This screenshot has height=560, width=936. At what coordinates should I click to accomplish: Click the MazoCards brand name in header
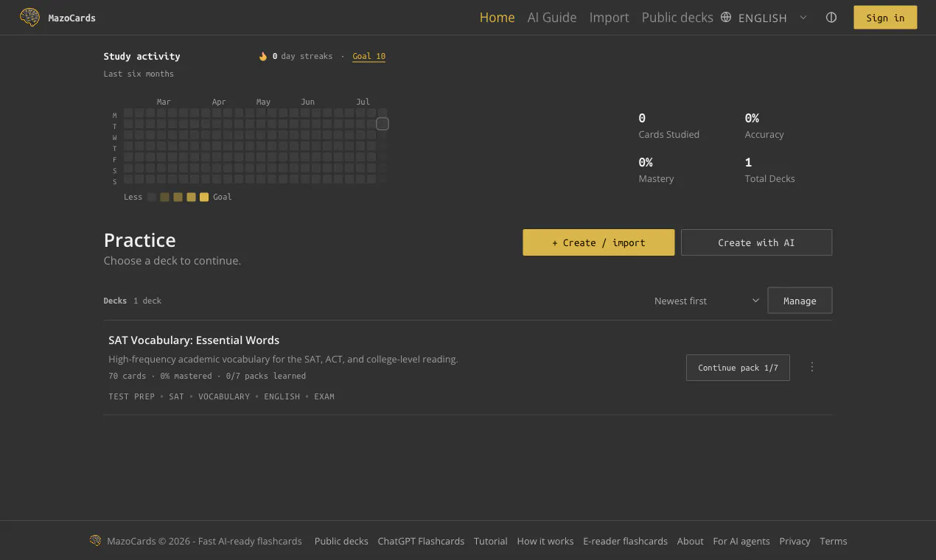(x=71, y=18)
